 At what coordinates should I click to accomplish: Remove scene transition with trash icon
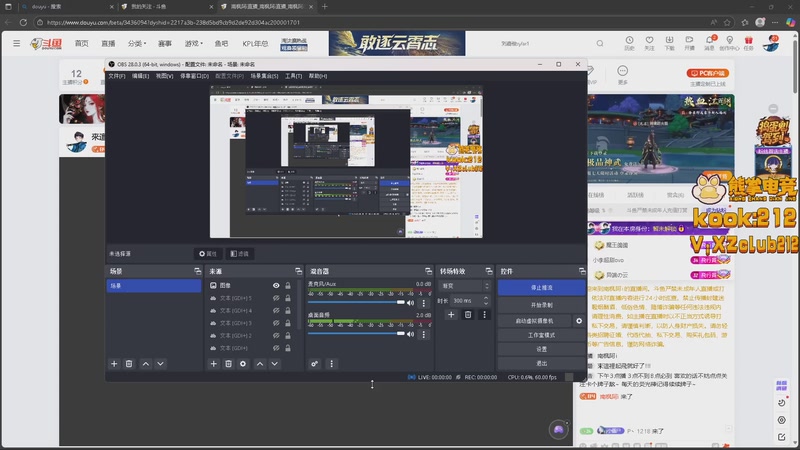(468, 315)
